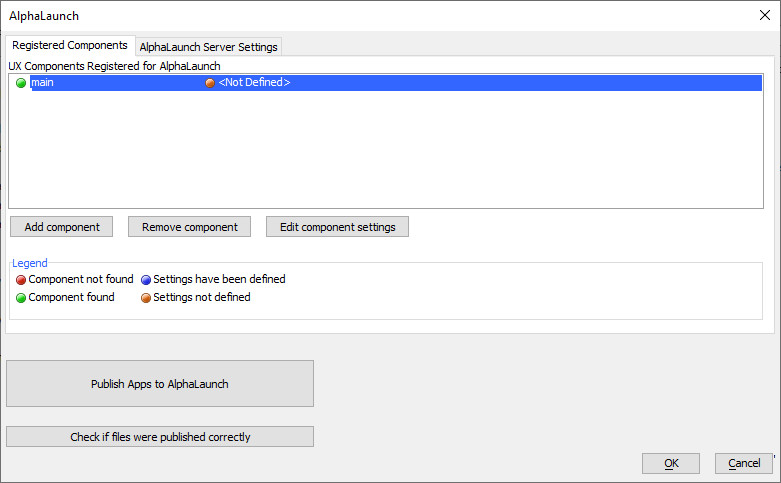Click the Settings not defined legend text
Screen dimensions: 781x483
[202, 297]
